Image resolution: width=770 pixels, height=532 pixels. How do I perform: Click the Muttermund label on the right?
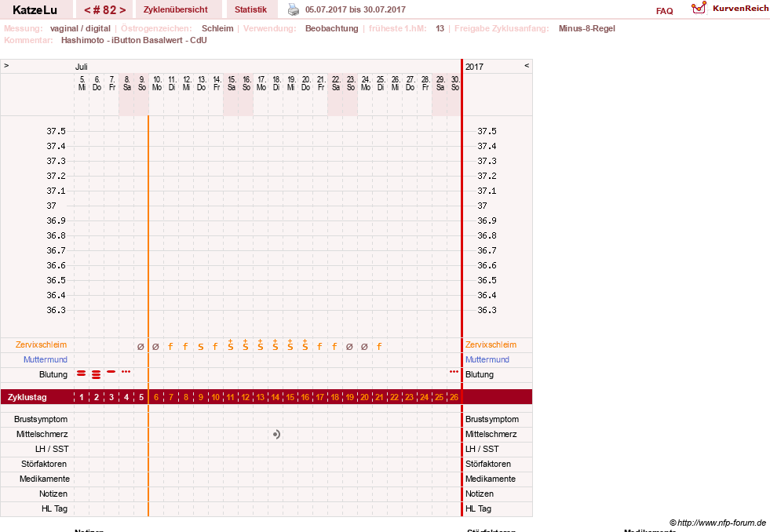coord(487,359)
